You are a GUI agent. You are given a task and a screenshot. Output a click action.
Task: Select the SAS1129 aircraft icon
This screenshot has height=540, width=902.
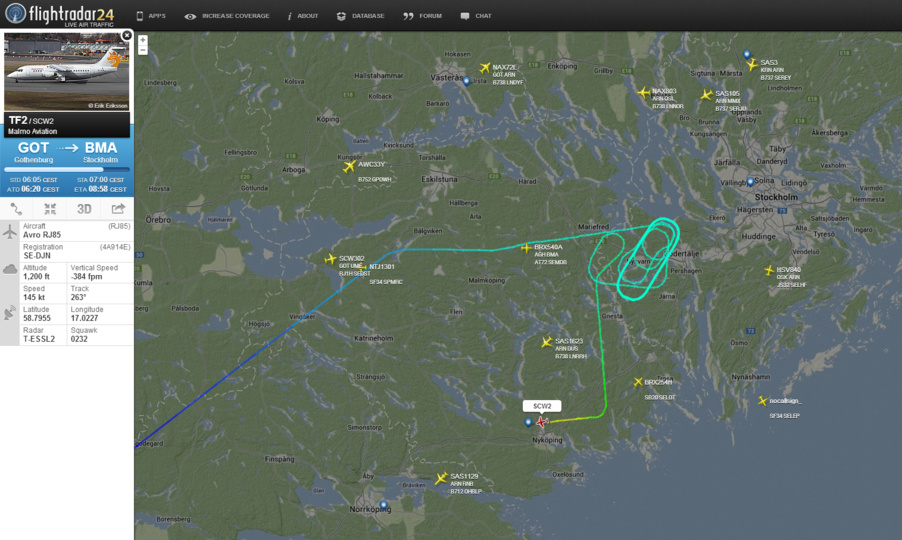click(x=441, y=478)
